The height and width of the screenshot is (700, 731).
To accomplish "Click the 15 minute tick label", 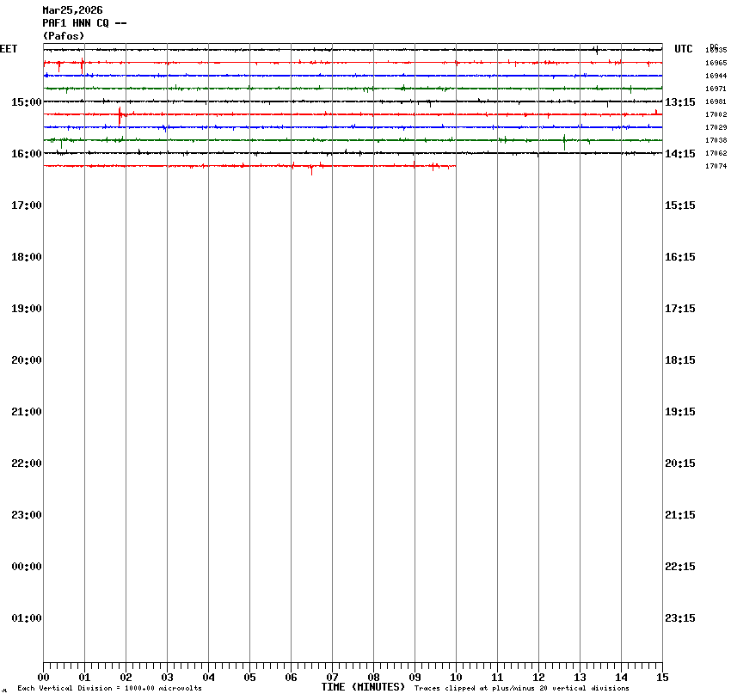I will pyautogui.click(x=662, y=678).
